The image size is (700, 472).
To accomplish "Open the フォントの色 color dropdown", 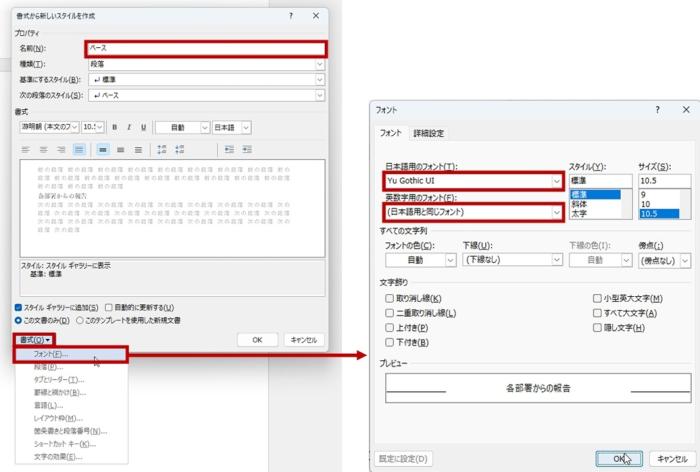I will pos(450,260).
